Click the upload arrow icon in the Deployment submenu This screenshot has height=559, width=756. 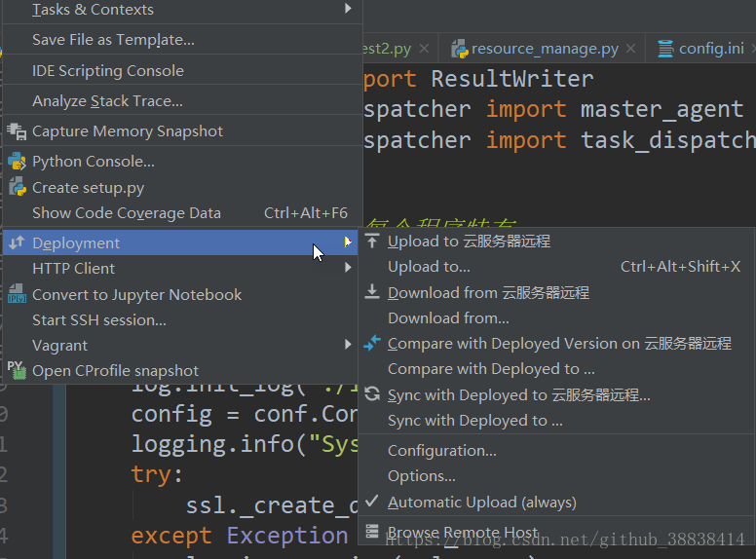(x=372, y=241)
